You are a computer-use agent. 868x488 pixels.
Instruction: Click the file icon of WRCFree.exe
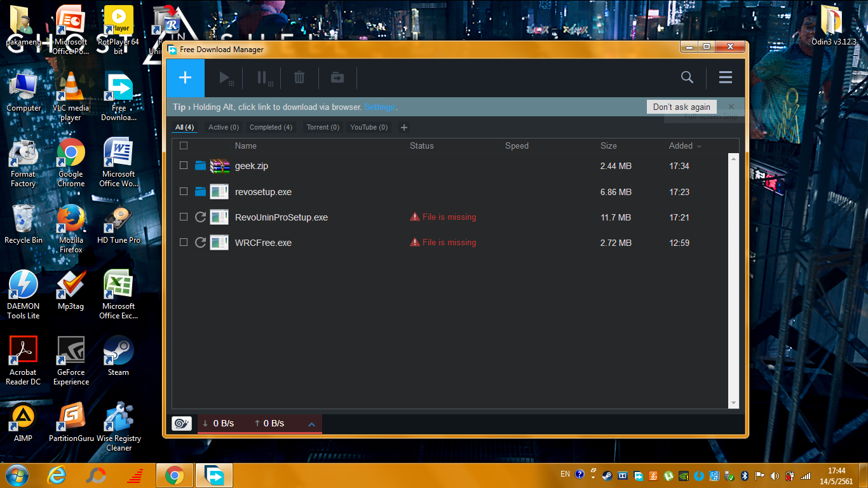[x=219, y=243]
